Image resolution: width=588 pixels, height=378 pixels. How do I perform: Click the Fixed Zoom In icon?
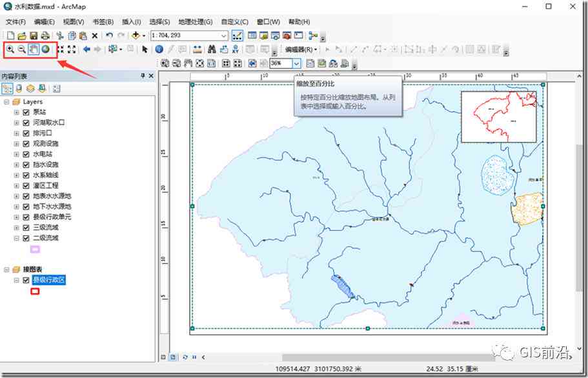[61, 49]
